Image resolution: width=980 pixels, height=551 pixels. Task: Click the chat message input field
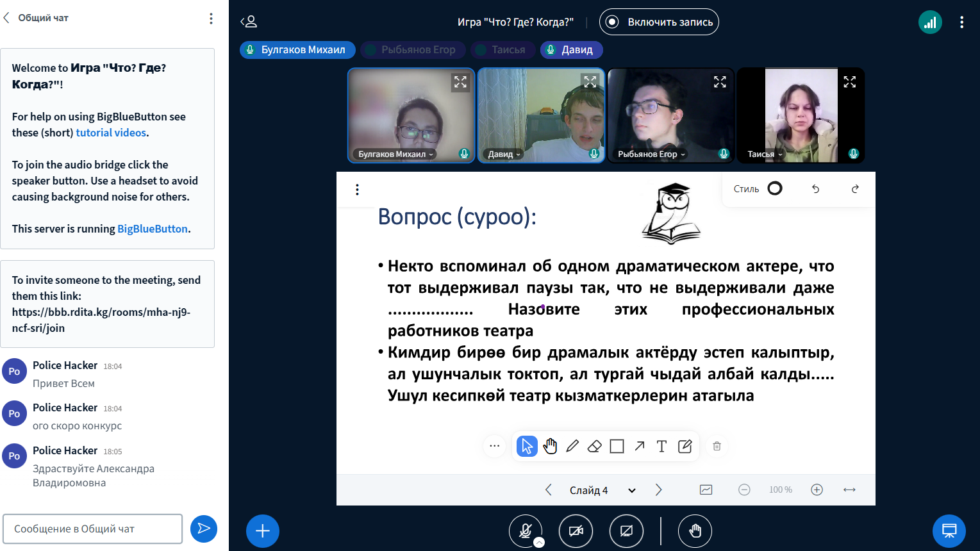pyautogui.click(x=93, y=529)
